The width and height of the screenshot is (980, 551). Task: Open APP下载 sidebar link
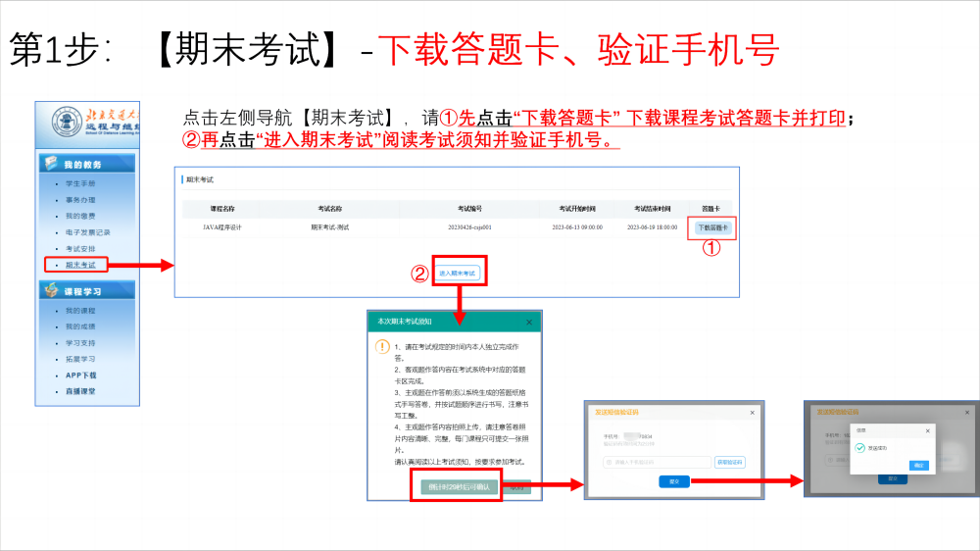80,376
